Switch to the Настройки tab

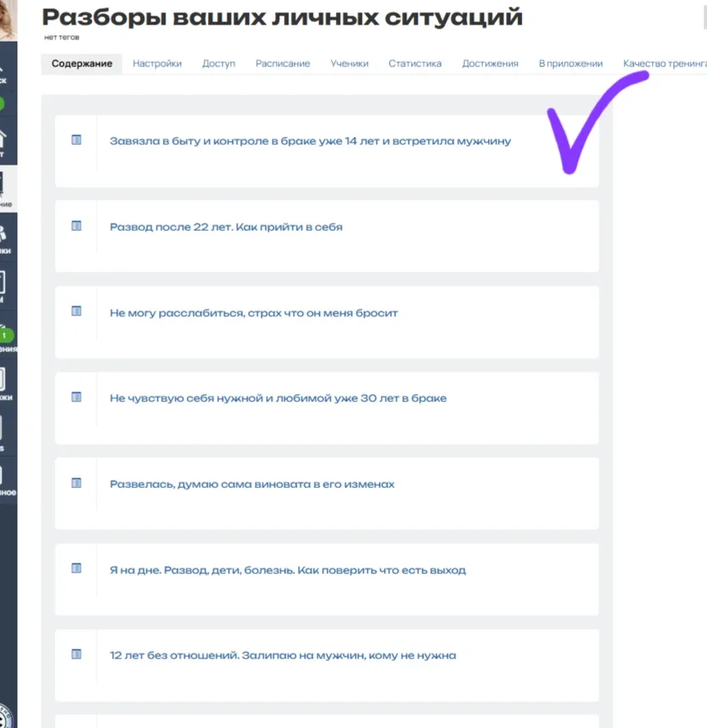(x=157, y=64)
